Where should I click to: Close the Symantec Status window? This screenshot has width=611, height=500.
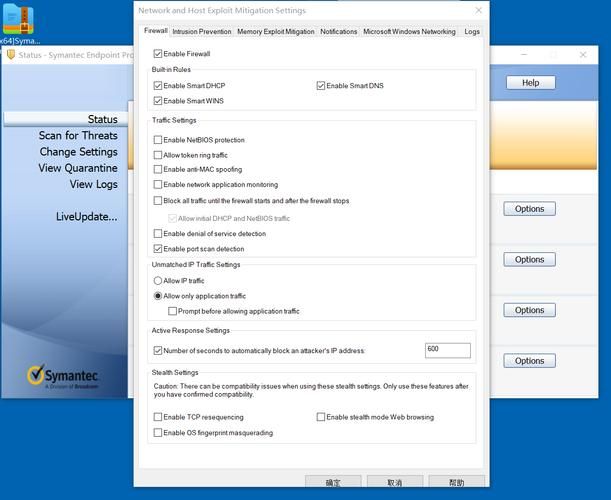tap(583, 55)
